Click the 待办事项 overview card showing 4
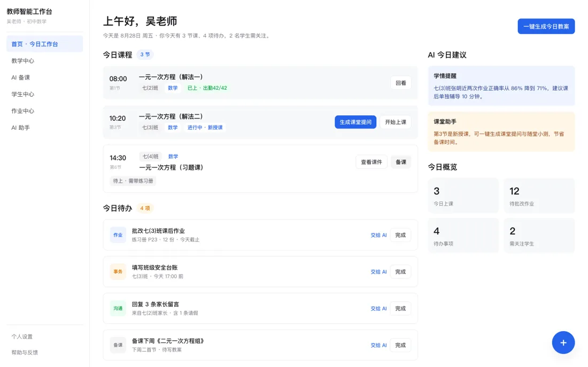588x367 pixels. coord(463,236)
